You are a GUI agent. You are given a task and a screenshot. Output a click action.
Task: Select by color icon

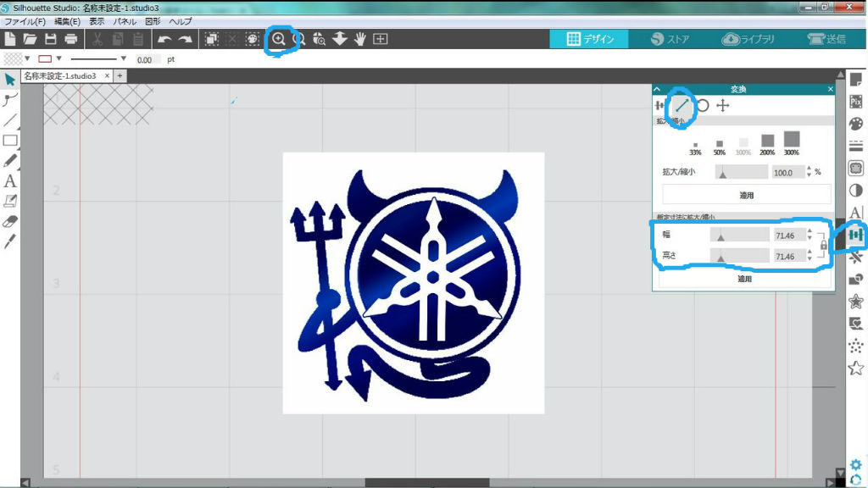(253, 39)
